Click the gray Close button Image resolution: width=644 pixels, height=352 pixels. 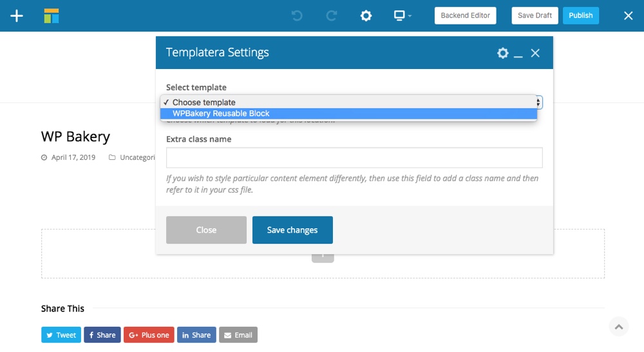tap(206, 230)
